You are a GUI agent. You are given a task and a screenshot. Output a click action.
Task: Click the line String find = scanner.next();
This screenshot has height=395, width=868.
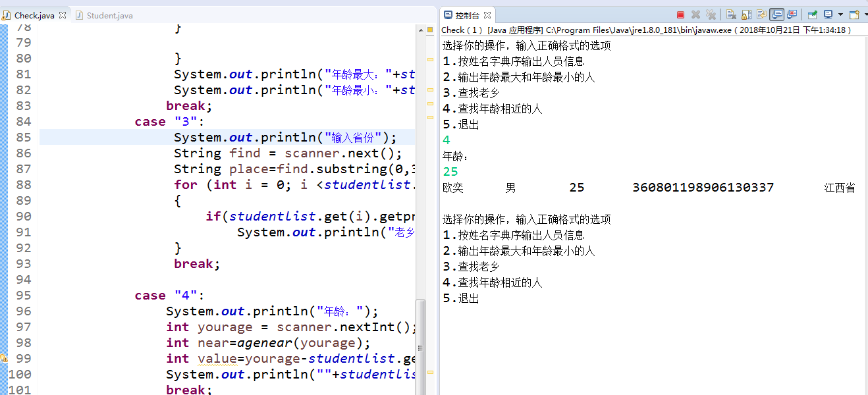tap(288, 153)
